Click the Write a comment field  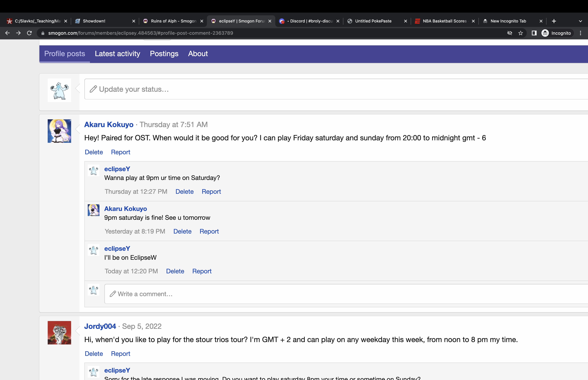pos(346,294)
